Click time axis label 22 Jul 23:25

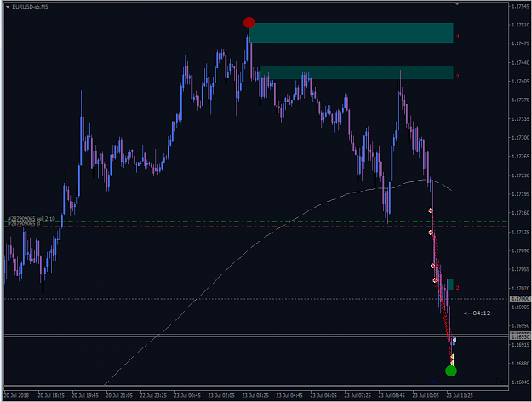[153, 395]
